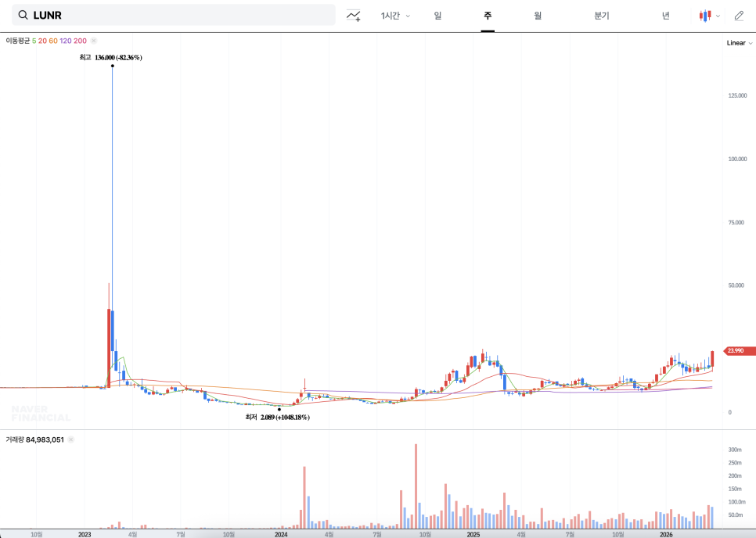
Task: Switch to daily 일 tab
Action: point(437,16)
